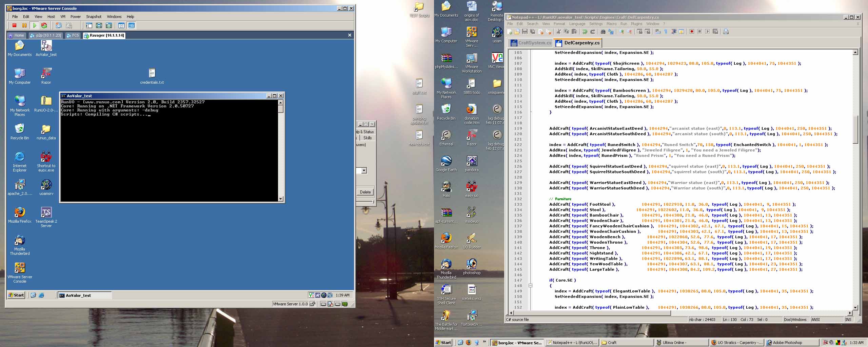The height and width of the screenshot is (347, 868).
Task: Click the Print icon in Notepad++ toolbar
Action: coord(726,32)
